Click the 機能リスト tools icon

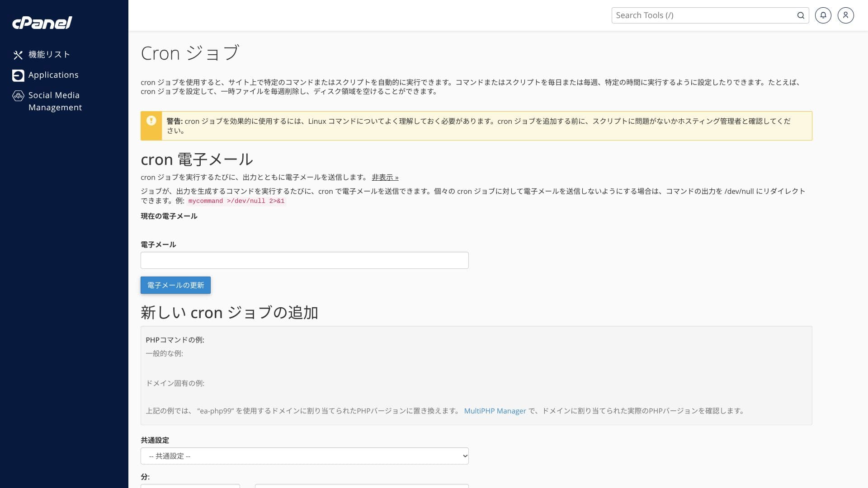point(18,55)
